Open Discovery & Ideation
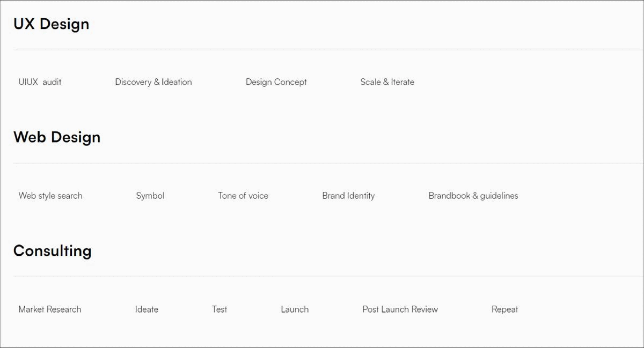Viewport: 644px width, 348px height. [153, 82]
